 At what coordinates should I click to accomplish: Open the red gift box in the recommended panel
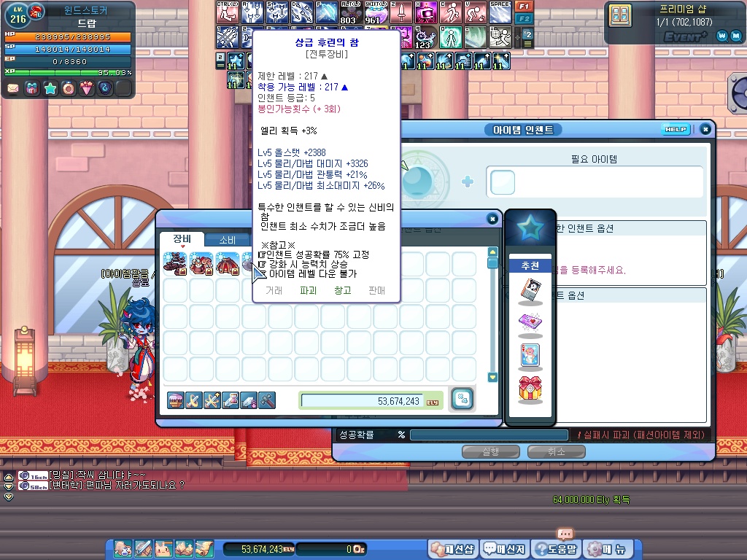tap(530, 390)
